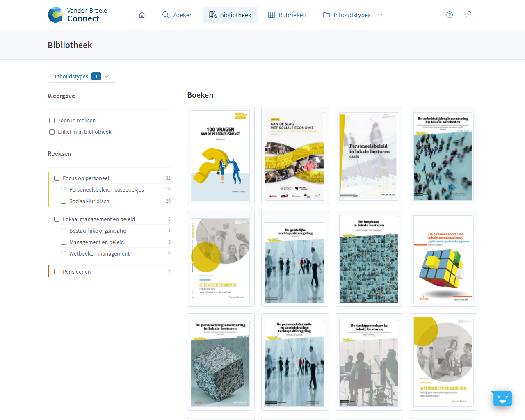Open the chat widget in the bottom corner
The width and height of the screenshot is (525, 420).
[502, 398]
